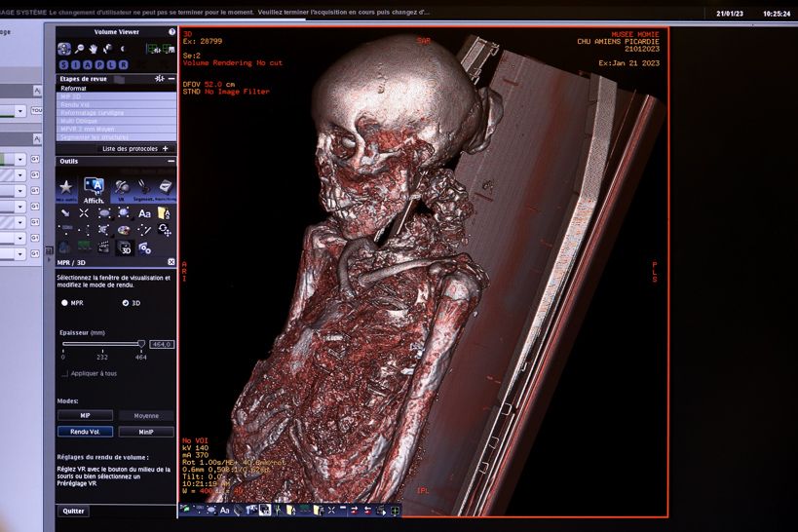The height and width of the screenshot is (532, 798).
Task: Open the star favorite tools category
Action: pyautogui.click(x=66, y=188)
